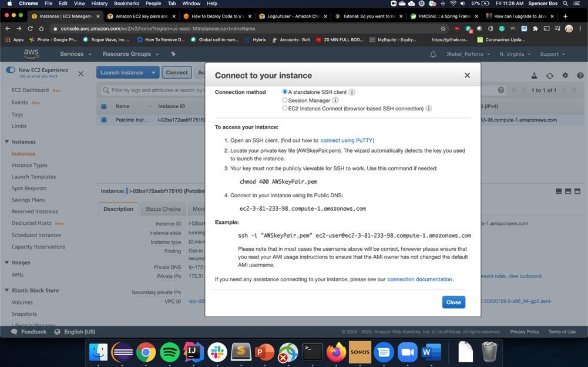
Task: Open AWS notifications bell
Action: [433, 55]
